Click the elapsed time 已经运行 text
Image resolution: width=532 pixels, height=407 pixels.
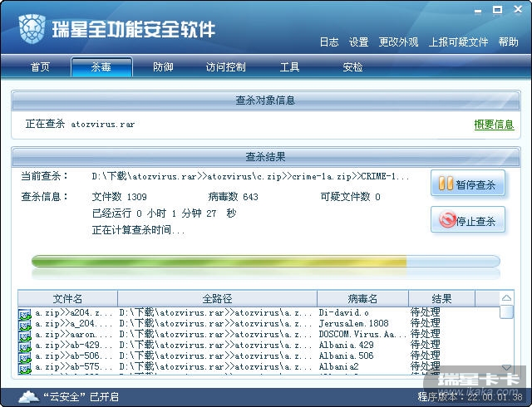[164, 213]
